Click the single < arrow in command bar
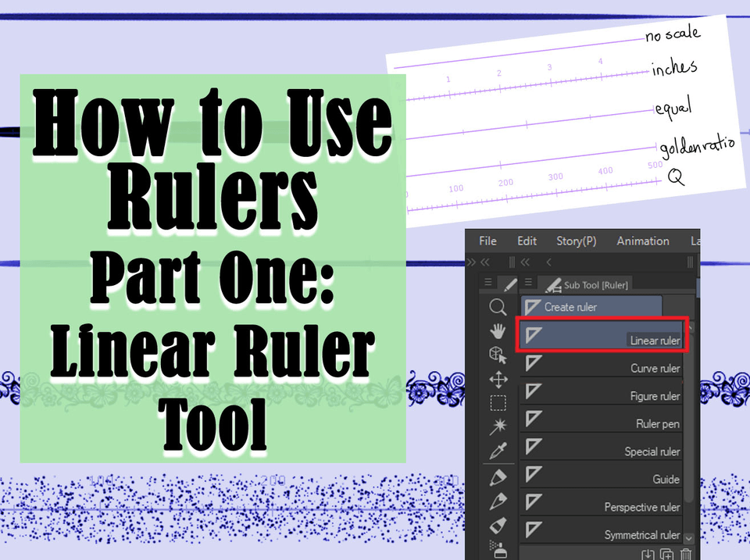Image resolution: width=750 pixels, height=560 pixels. pyautogui.click(x=548, y=262)
